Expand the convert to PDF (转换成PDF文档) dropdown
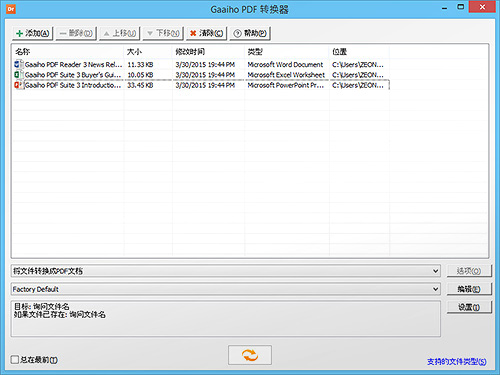The image size is (500, 375). click(225, 271)
